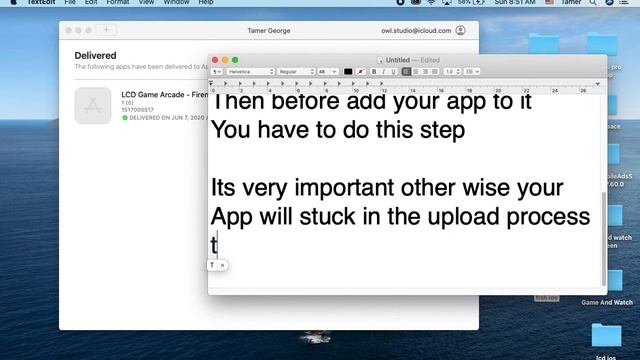Open the Edit menu

click(91, 2)
